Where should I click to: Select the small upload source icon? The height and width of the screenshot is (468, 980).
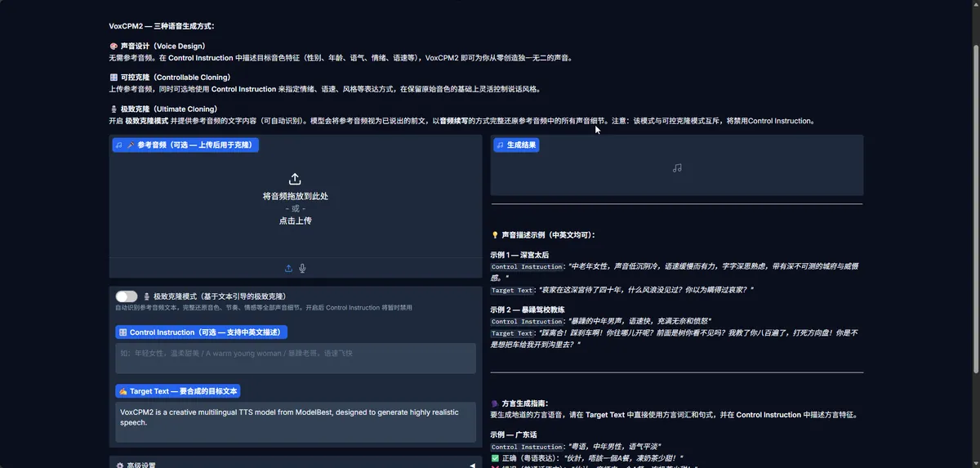point(288,268)
